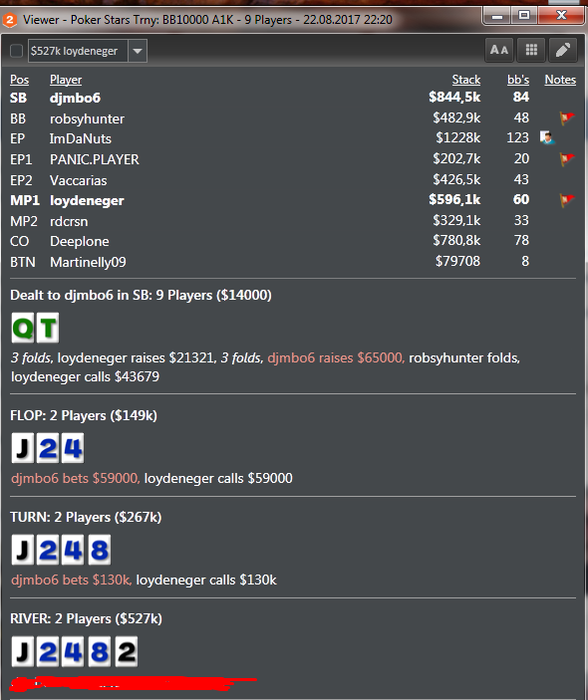This screenshot has width=588, height=700.
Task: Open the grid view icon
Action: pos(531,50)
